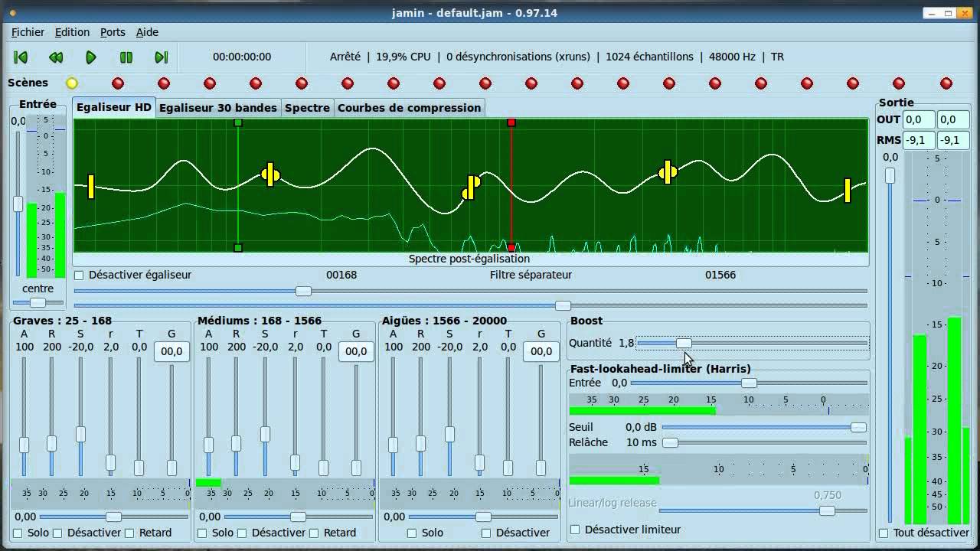Click the Linear/log release slider handle
The image size is (980, 551).
[827, 510]
